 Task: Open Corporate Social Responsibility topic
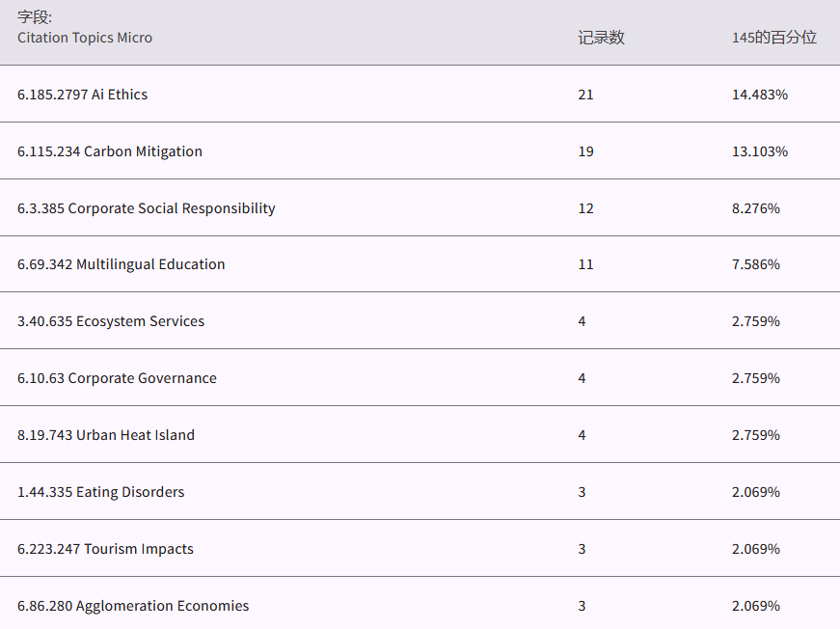pos(147,208)
